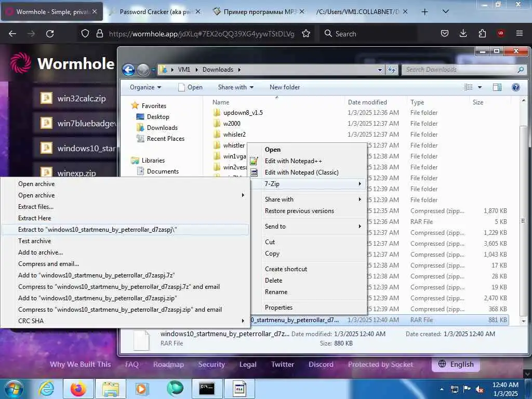This screenshot has width=532, height=399.
Task: Open the FAQ footer link
Action: tap(131, 364)
